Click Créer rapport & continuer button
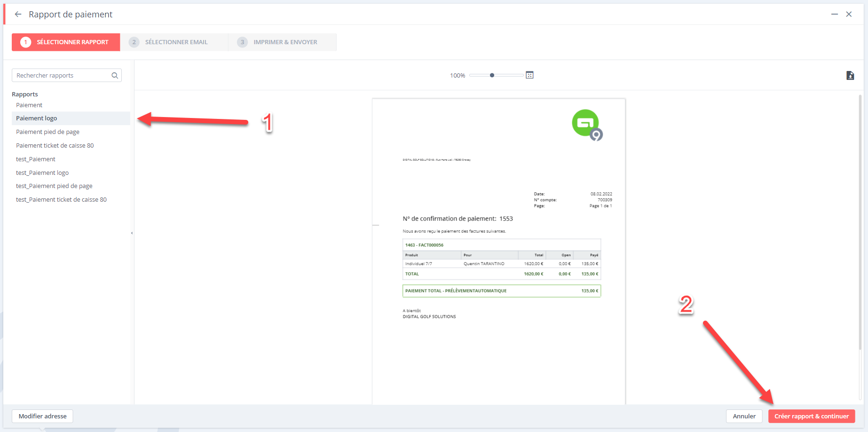 812,416
